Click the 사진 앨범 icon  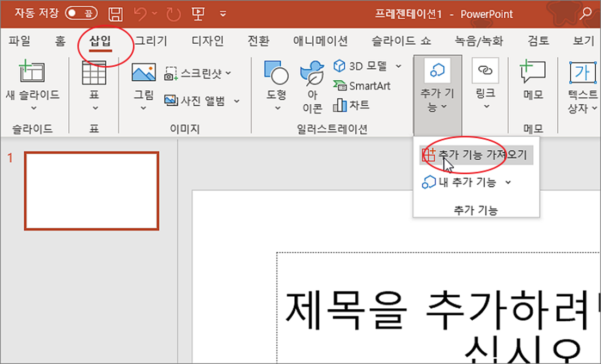click(x=171, y=100)
